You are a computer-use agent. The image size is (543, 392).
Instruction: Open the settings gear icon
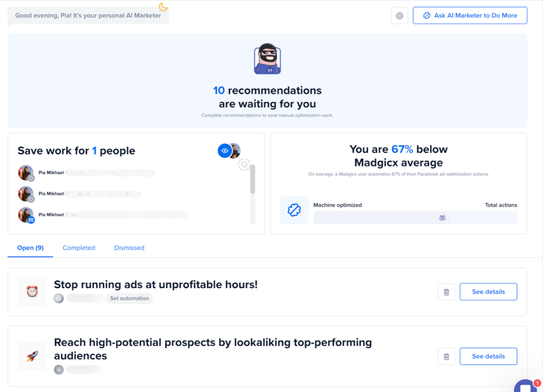point(399,16)
